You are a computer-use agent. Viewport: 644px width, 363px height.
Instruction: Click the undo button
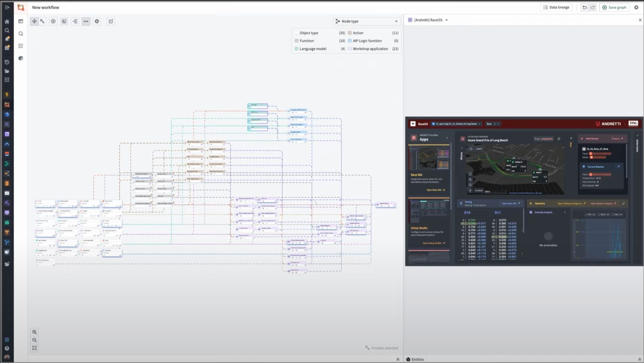point(584,7)
